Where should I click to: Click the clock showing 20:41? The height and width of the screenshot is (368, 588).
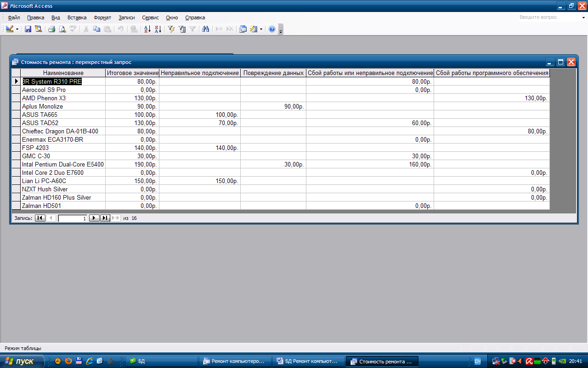pyautogui.click(x=575, y=361)
